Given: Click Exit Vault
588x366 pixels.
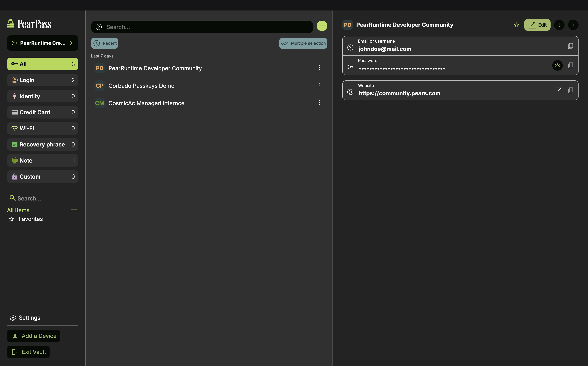Looking at the screenshot, I should (28, 352).
